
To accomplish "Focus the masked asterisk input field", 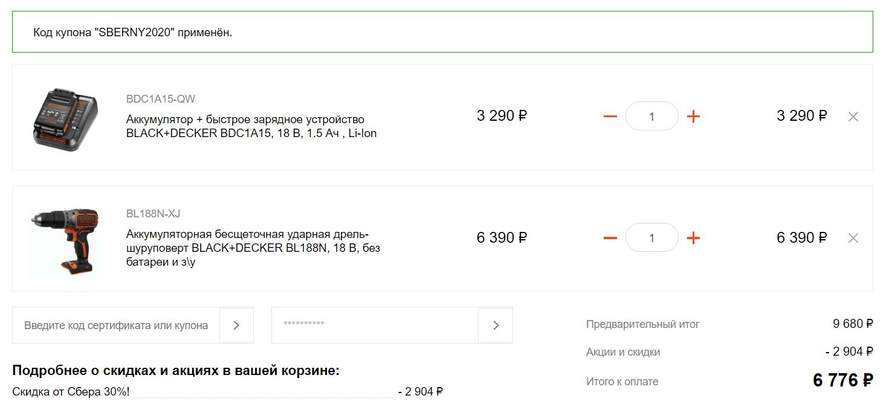I will [x=375, y=325].
